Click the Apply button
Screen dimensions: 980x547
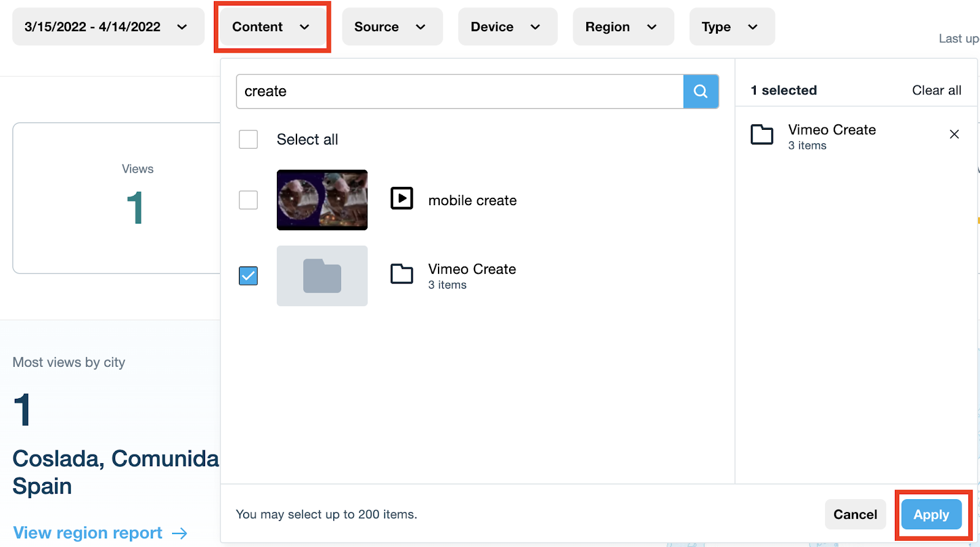pyautogui.click(x=931, y=515)
